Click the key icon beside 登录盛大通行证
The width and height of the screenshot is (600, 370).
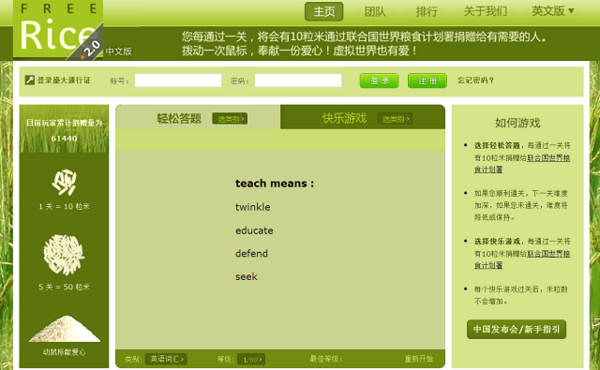tap(29, 80)
